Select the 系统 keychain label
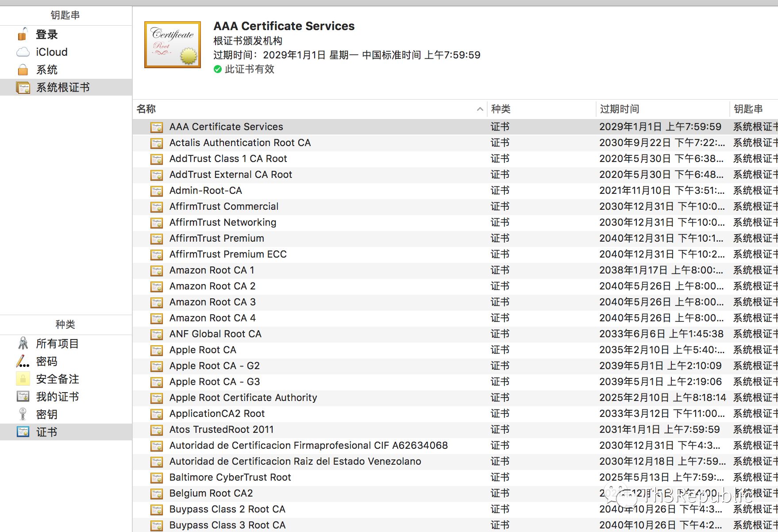The image size is (778, 532). tap(47, 69)
